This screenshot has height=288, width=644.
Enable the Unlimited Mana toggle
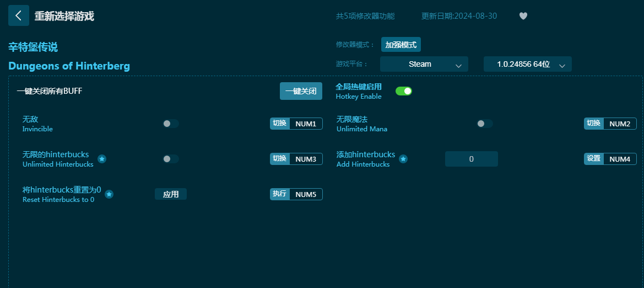pos(484,124)
